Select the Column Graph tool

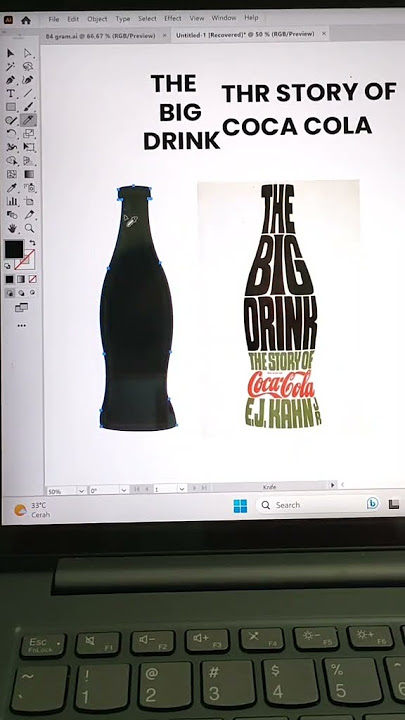click(x=11, y=201)
